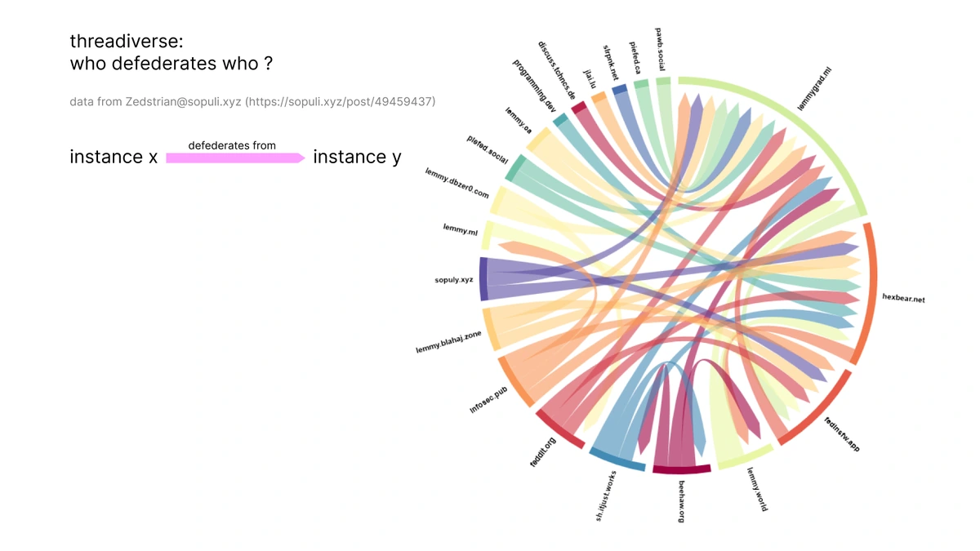Image resolution: width=980 pixels, height=551 pixels.
Task: Click the sh.itjust.works node label
Action: point(606,496)
